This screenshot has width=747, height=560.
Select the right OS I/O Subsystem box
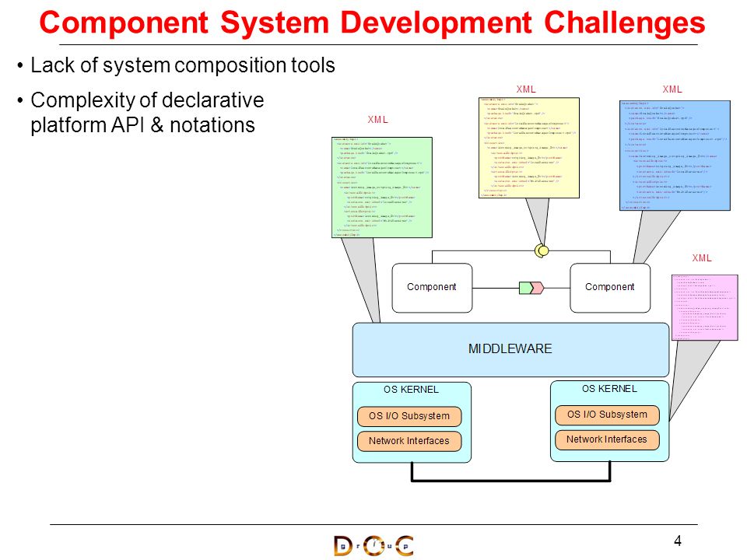607,415
